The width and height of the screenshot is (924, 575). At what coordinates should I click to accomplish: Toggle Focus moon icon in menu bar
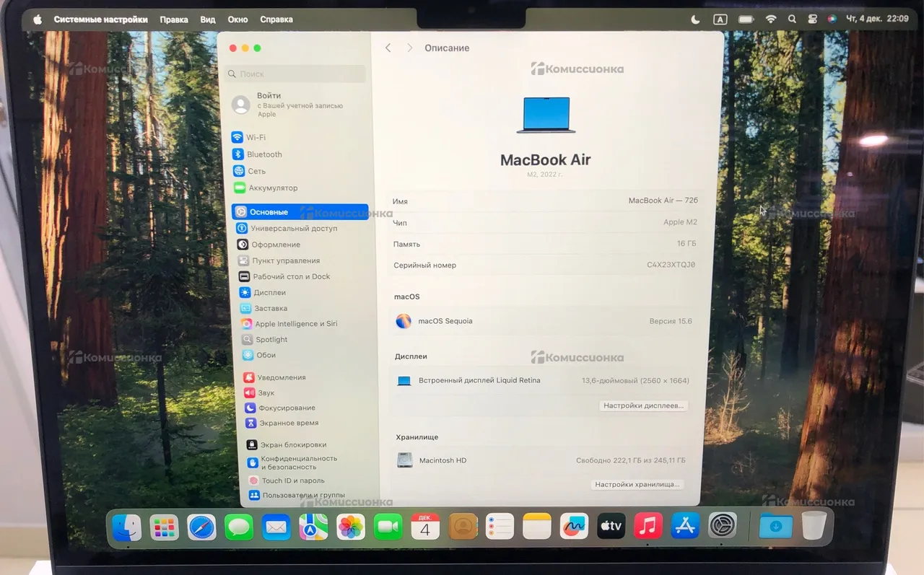(x=696, y=19)
